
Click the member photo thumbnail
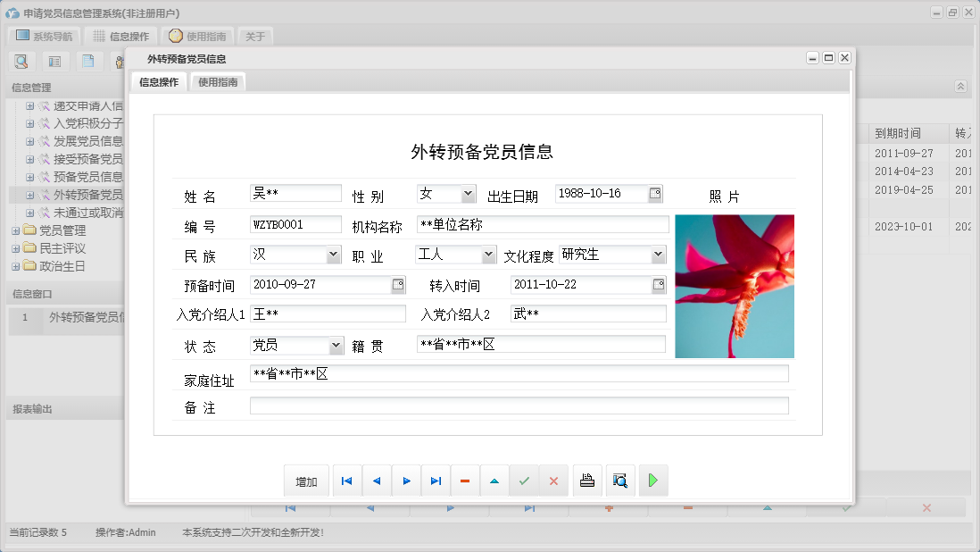pos(734,286)
